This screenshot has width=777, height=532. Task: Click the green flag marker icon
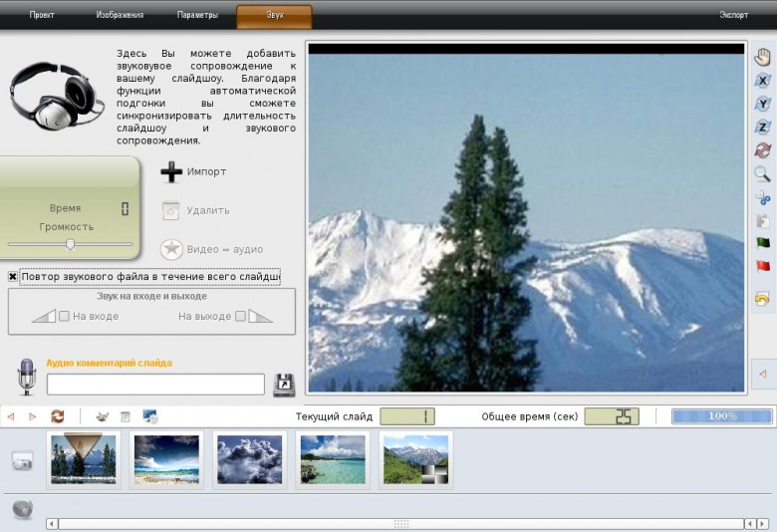click(763, 243)
